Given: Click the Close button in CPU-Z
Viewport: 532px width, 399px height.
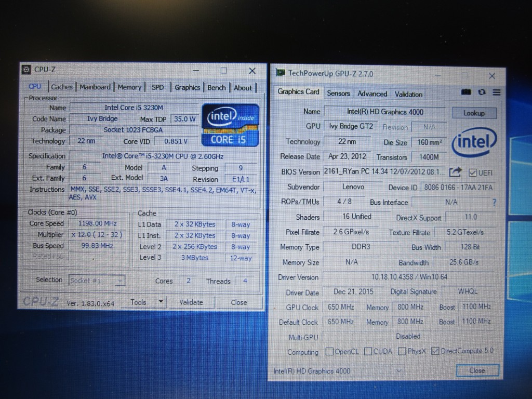Looking at the screenshot, I should tap(239, 302).
